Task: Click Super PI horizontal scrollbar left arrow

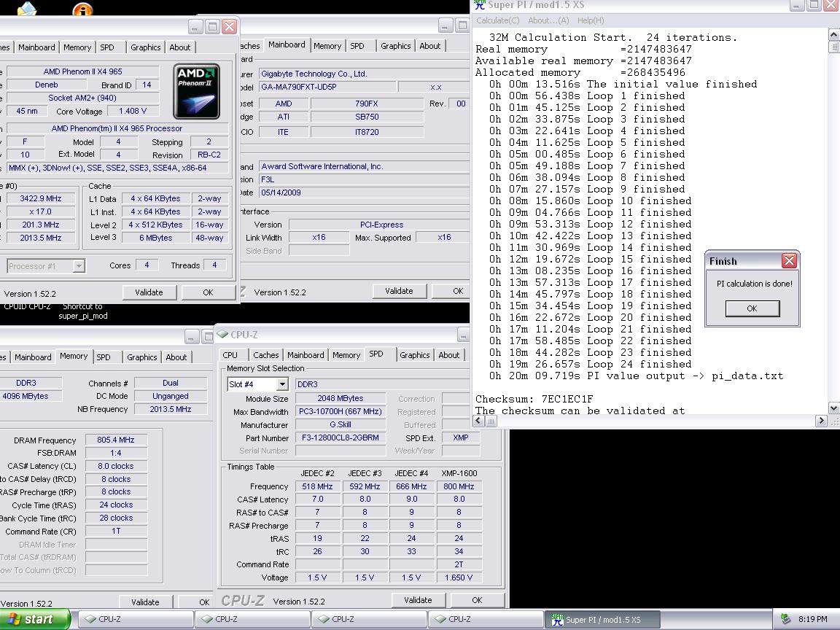Action: (x=478, y=421)
